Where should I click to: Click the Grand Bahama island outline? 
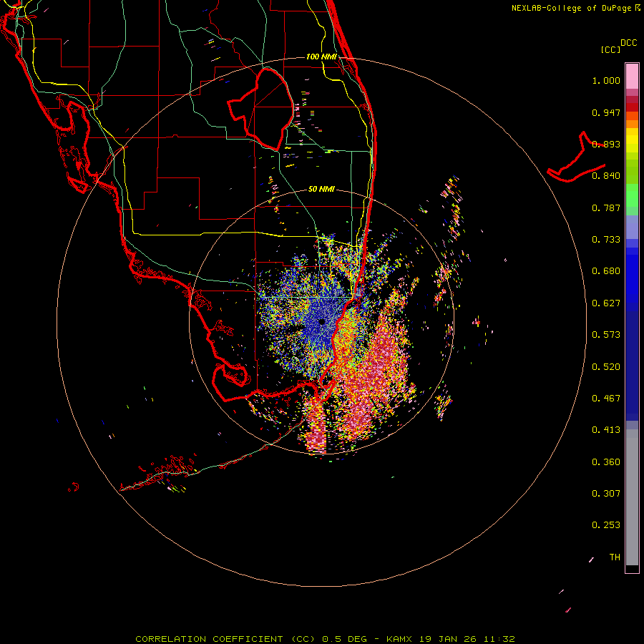pyautogui.click(x=576, y=157)
